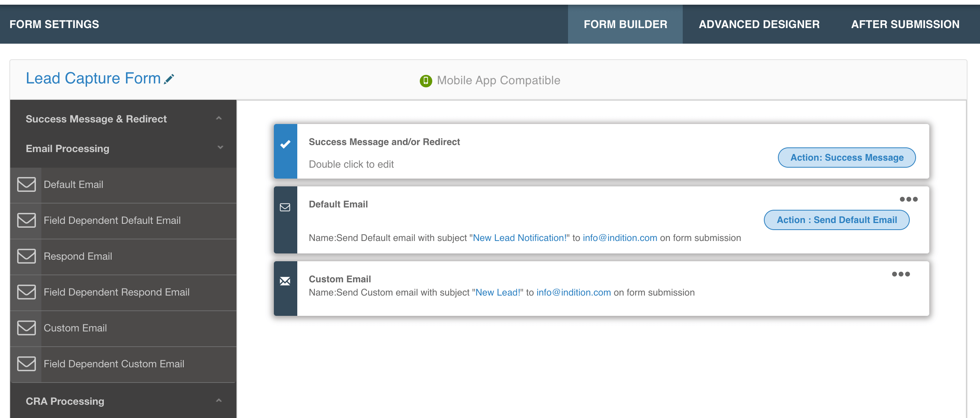Click the envelope icon next to Default Email in sidebar
Image resolution: width=980 pixels, height=418 pixels.
click(x=27, y=184)
